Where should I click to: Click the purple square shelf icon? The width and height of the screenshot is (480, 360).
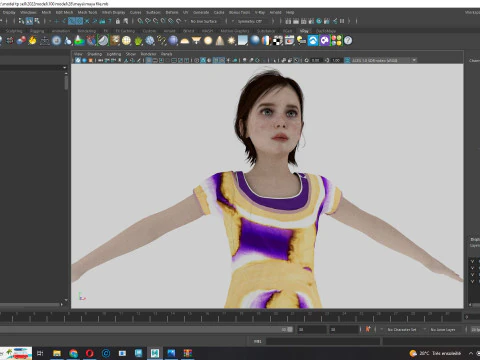(325, 41)
